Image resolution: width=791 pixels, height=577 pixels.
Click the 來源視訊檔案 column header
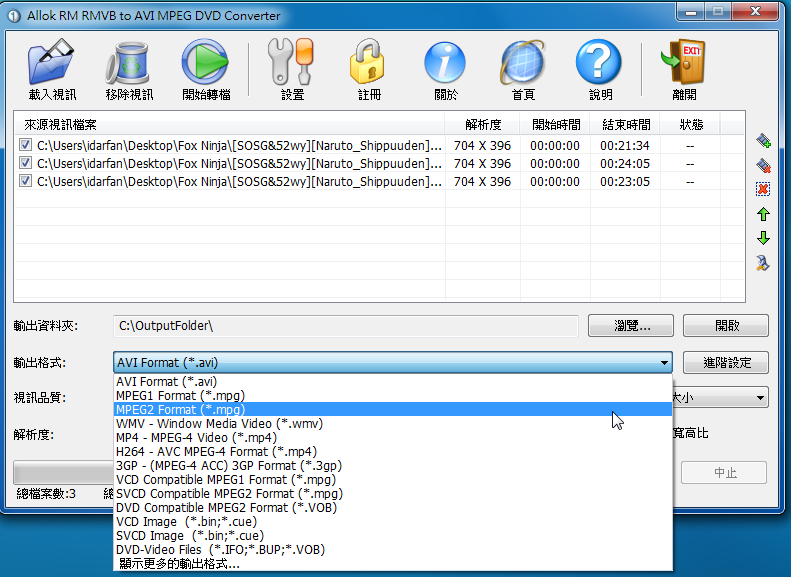[229, 125]
